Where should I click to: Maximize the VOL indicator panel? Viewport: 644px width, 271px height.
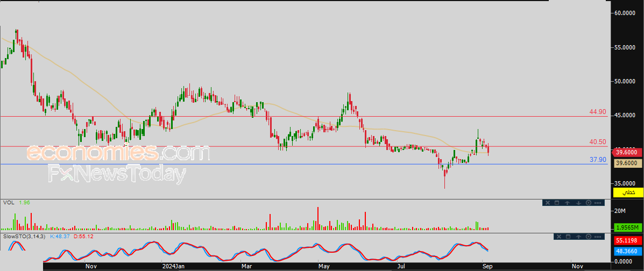click(x=557, y=202)
